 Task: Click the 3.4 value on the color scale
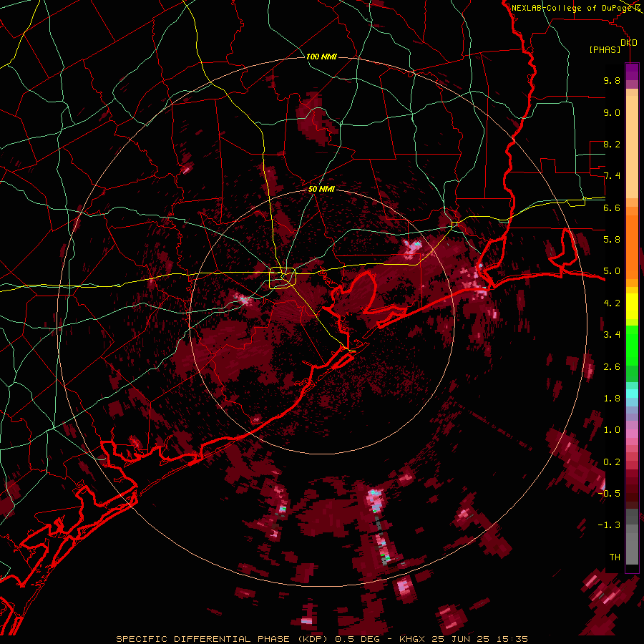(612, 335)
